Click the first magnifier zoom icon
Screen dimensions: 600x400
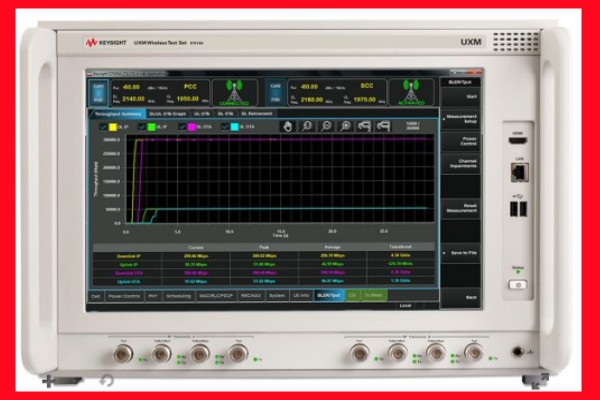(x=307, y=126)
